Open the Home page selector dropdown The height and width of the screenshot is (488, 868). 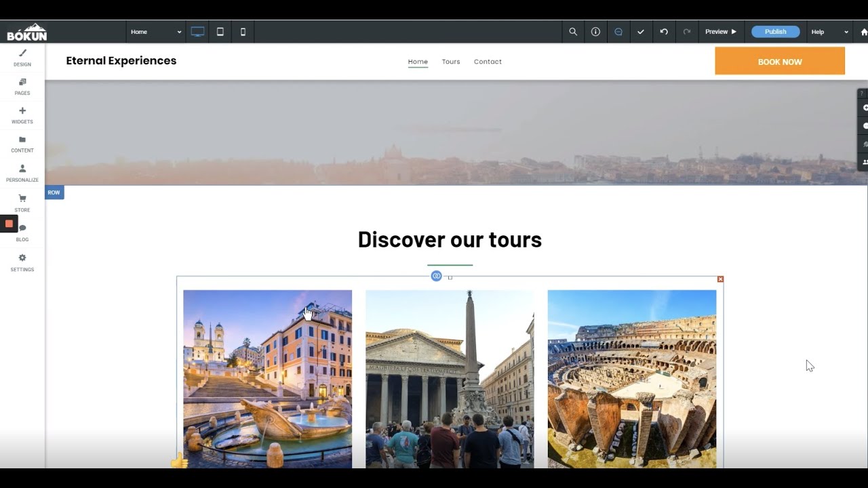[156, 32]
